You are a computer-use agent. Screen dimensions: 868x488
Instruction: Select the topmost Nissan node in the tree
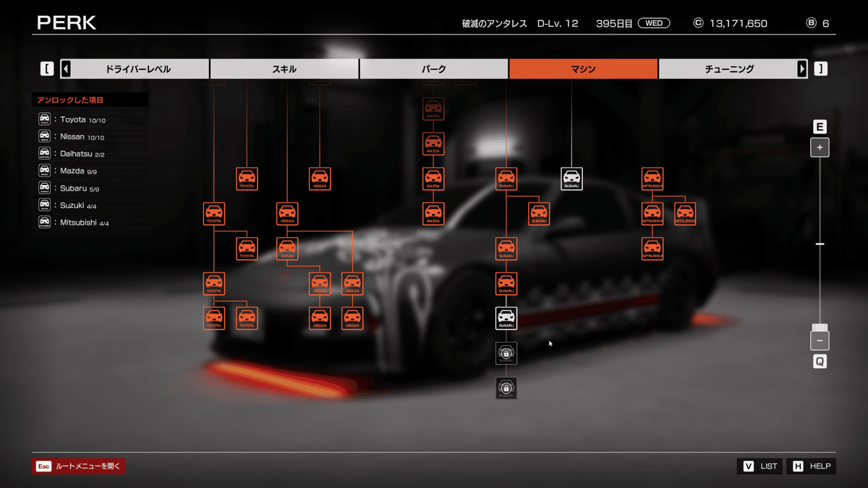pyautogui.click(x=320, y=179)
